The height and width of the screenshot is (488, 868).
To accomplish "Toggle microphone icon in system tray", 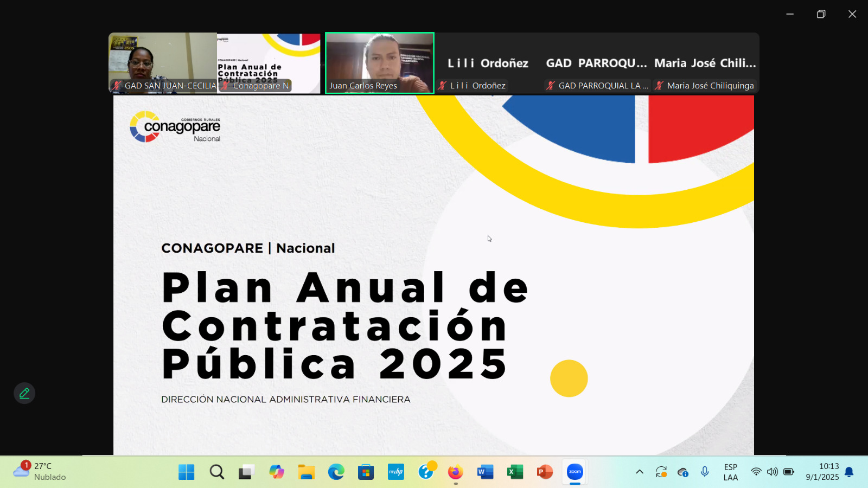I will [x=705, y=472].
